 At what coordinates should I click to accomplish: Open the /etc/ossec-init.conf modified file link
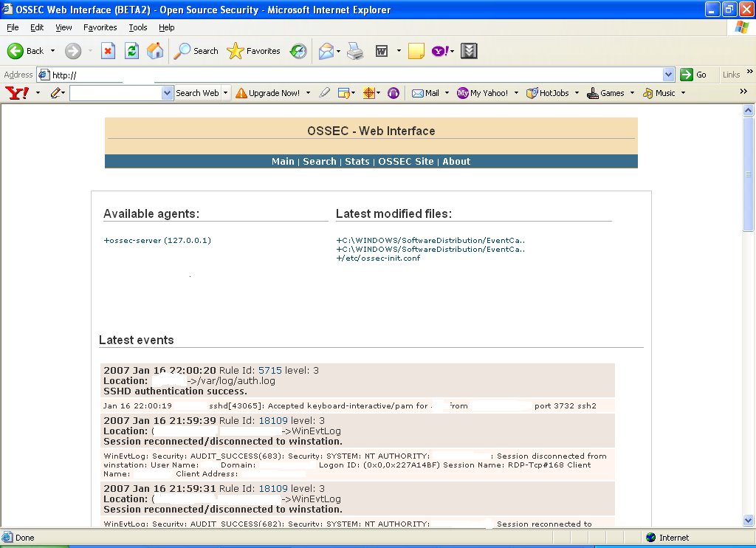coord(378,258)
